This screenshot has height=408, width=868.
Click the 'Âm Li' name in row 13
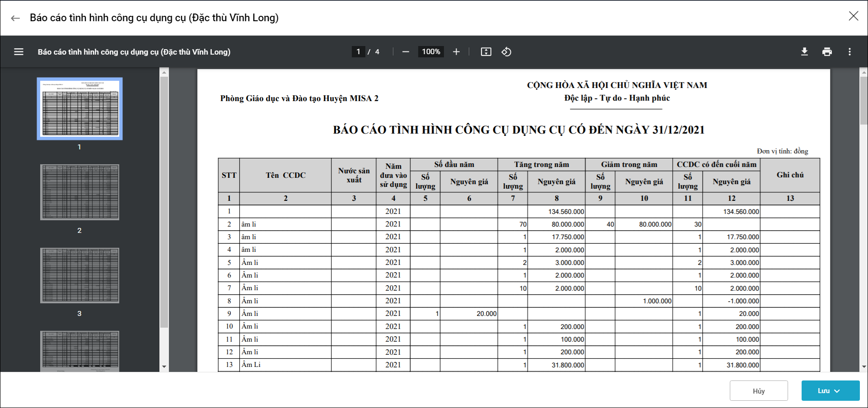click(x=251, y=365)
